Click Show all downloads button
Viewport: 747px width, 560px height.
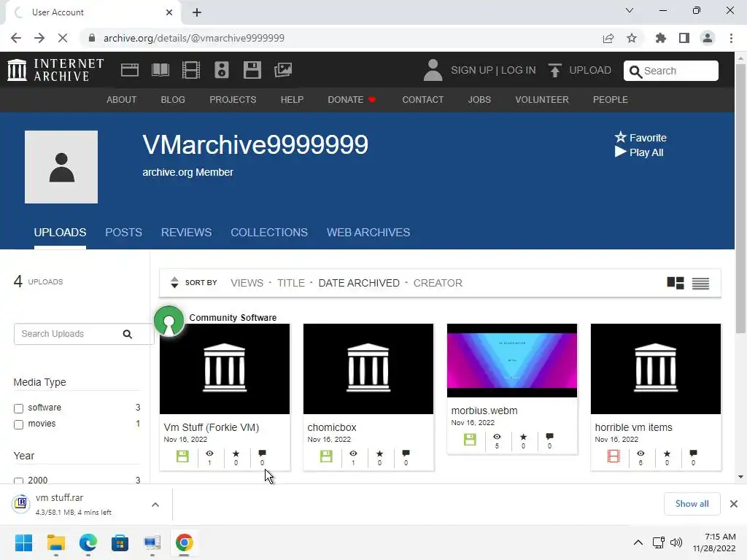tap(692, 504)
